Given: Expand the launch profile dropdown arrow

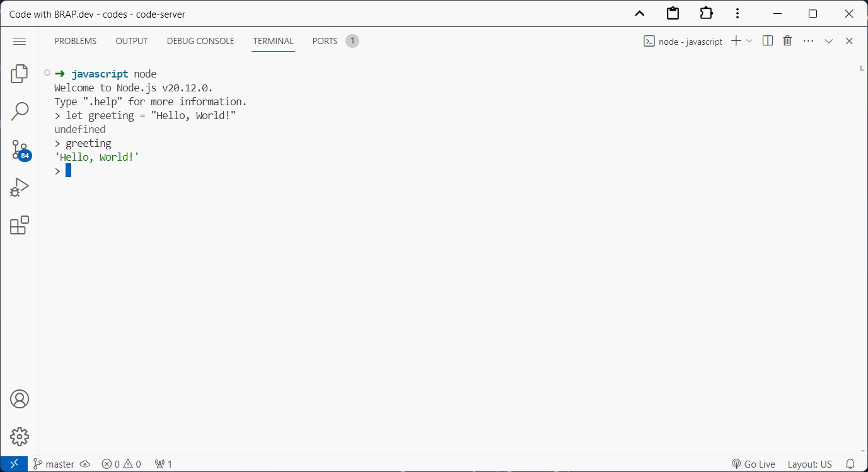Looking at the screenshot, I should point(749,41).
